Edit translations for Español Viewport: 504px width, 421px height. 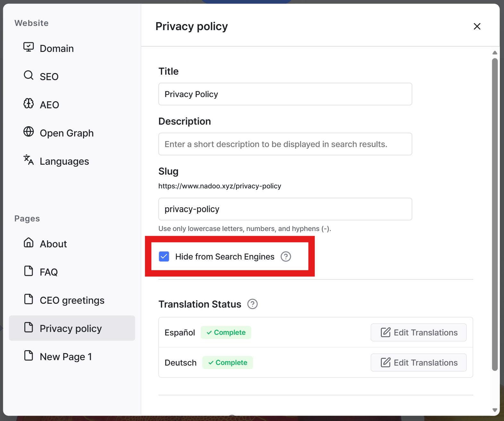(418, 333)
